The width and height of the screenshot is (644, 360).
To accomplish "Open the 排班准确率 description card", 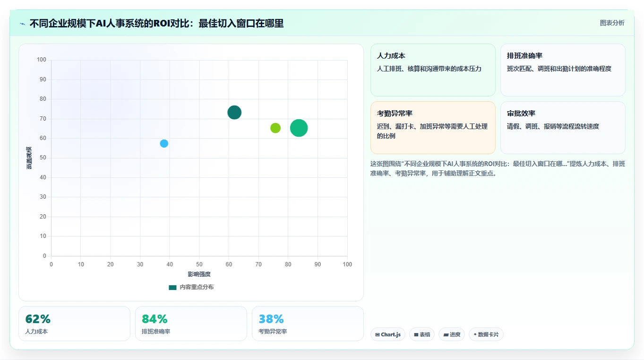I will [563, 70].
